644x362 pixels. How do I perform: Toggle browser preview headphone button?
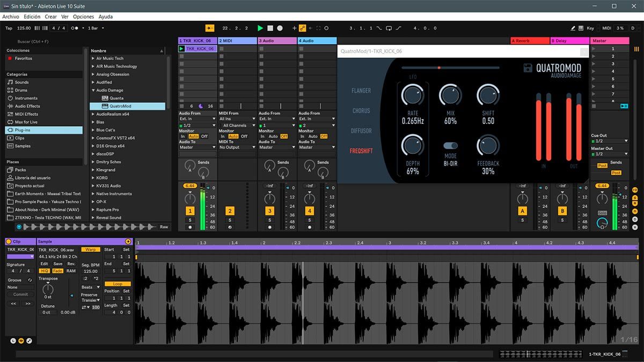click(19, 227)
